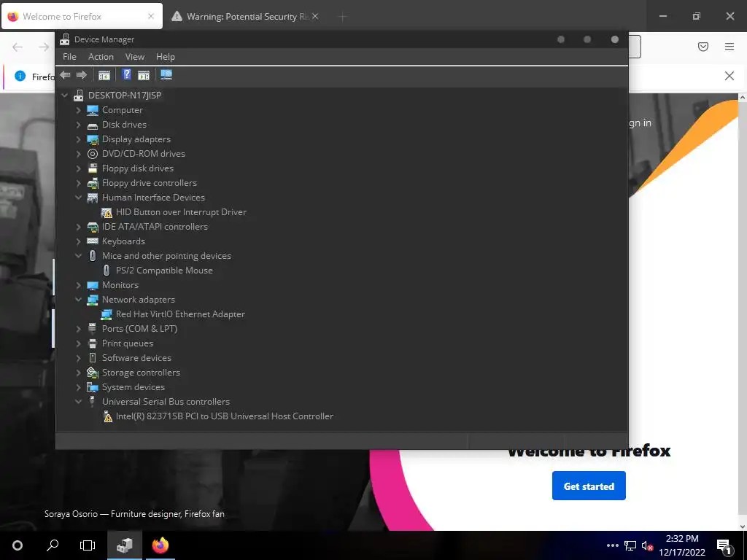This screenshot has width=747, height=560.
Task: Open the File menu in Device Manager
Action: (69, 57)
